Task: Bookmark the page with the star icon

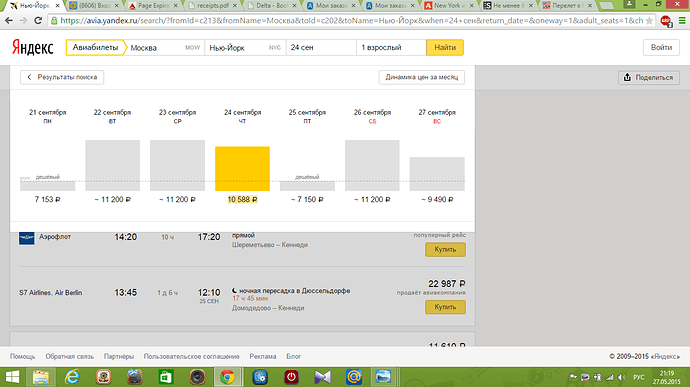Action: click(649, 21)
